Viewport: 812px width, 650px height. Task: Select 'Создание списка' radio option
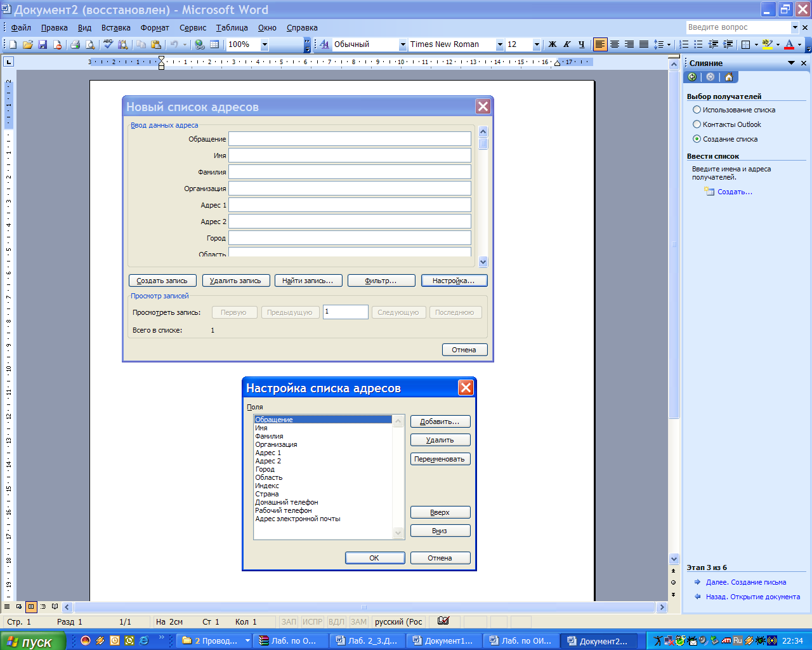point(697,139)
